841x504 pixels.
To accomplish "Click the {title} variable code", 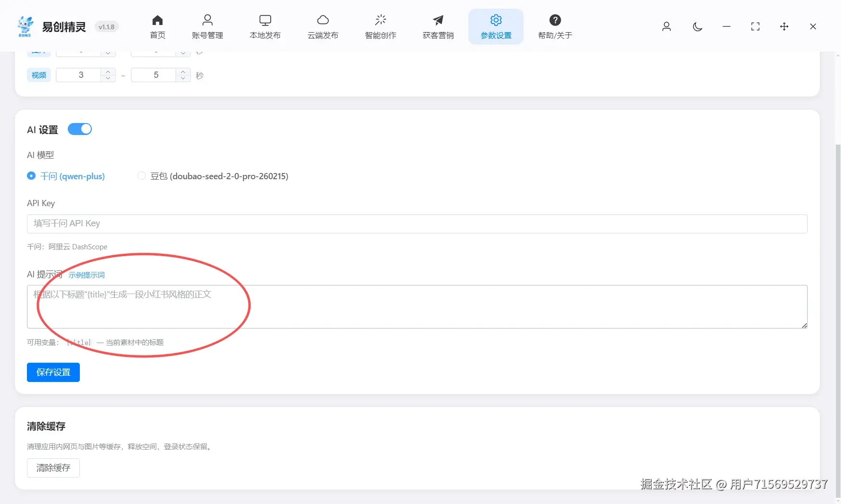I will click(x=78, y=343).
